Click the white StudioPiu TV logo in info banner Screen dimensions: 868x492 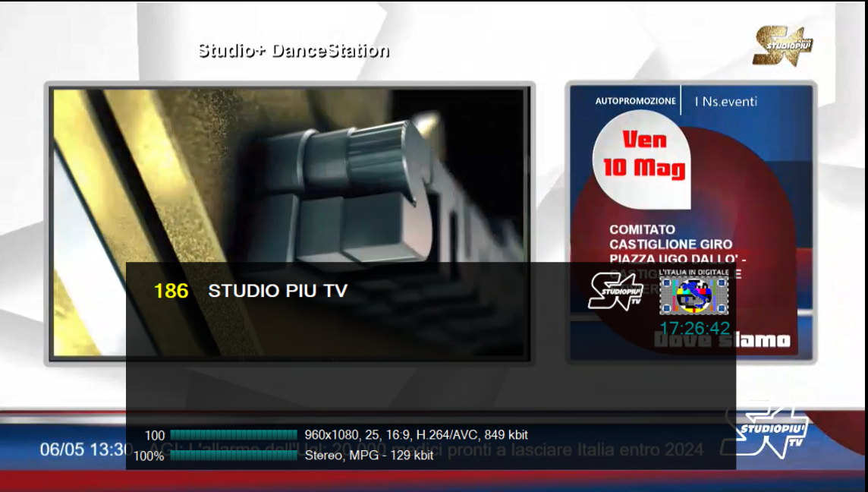[615, 291]
